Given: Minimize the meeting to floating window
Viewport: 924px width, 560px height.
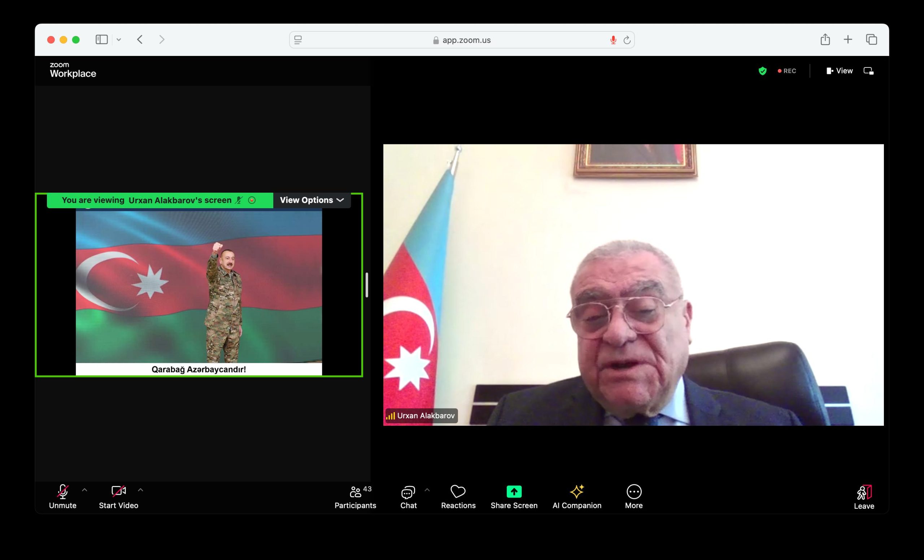Looking at the screenshot, I should click(x=868, y=70).
